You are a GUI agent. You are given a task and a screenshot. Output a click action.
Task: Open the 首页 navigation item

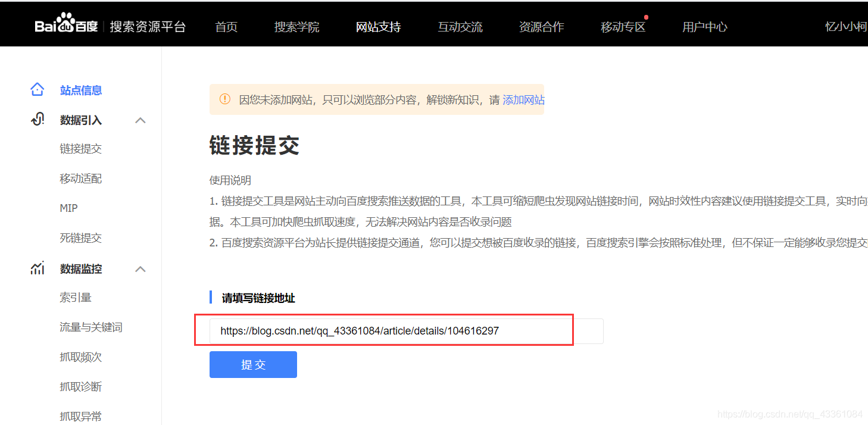(x=226, y=26)
